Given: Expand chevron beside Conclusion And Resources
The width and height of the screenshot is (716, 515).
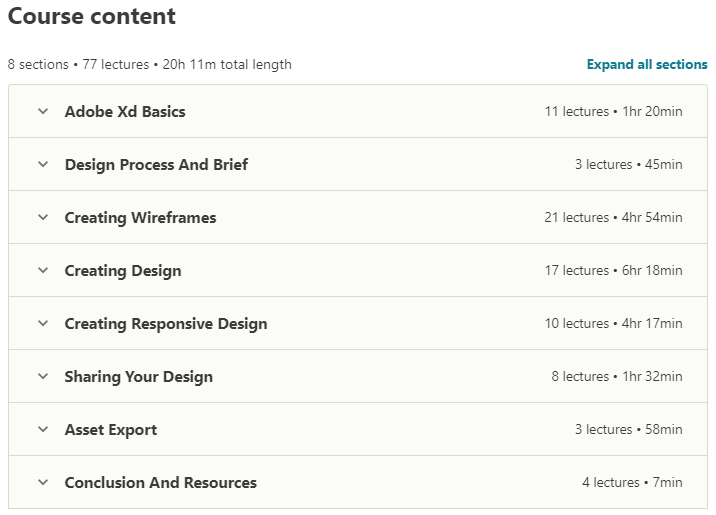Looking at the screenshot, I should click(x=43, y=482).
